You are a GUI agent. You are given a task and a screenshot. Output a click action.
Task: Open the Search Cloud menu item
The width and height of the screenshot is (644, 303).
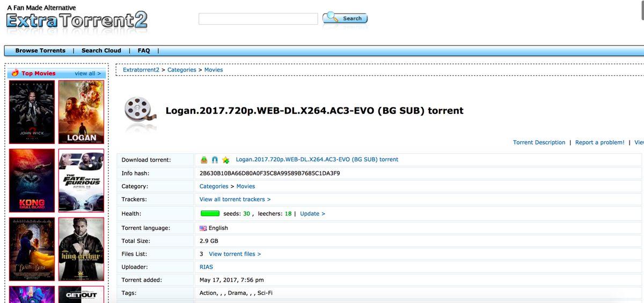[101, 50]
